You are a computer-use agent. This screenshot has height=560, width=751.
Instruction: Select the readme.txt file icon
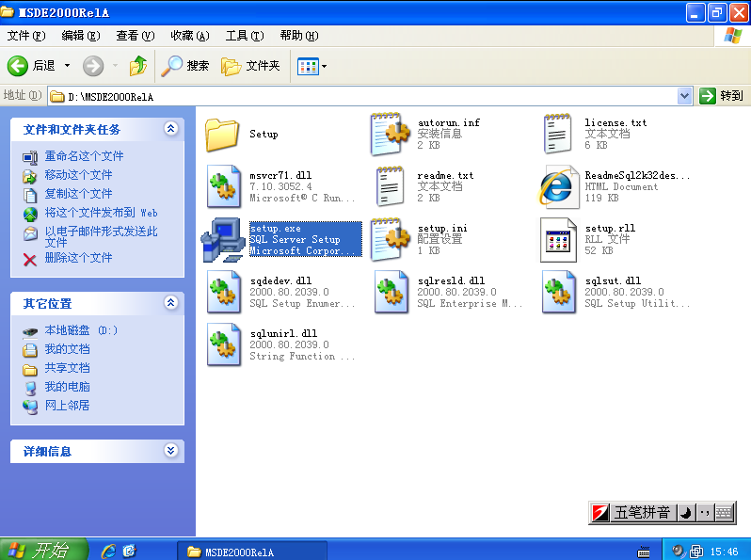point(390,186)
